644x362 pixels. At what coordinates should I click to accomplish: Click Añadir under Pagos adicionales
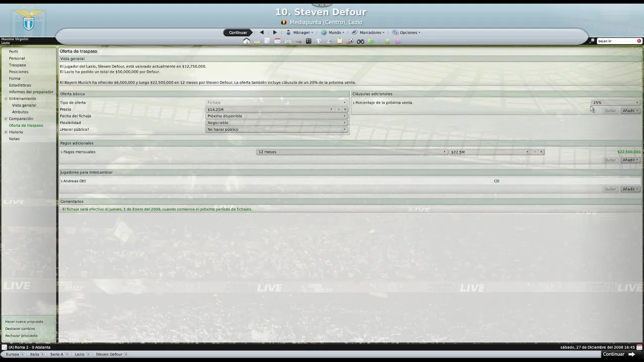(x=630, y=160)
